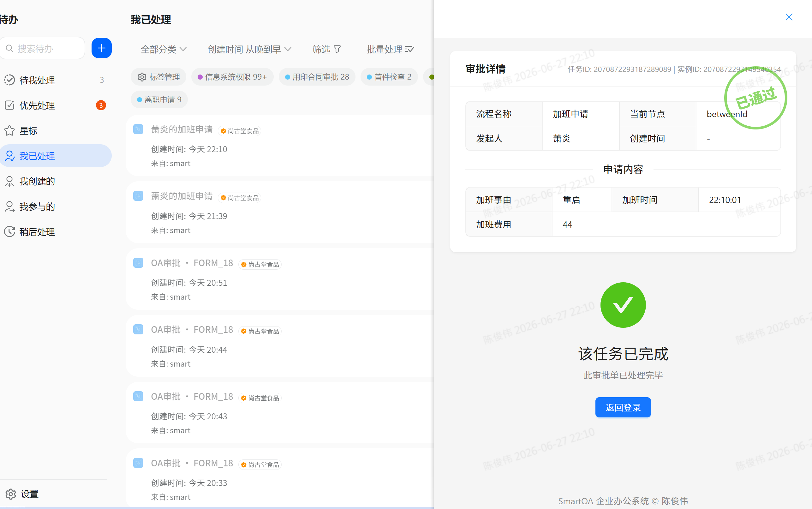
Task: Click the 任务ID text in detail header
Action: (619, 69)
